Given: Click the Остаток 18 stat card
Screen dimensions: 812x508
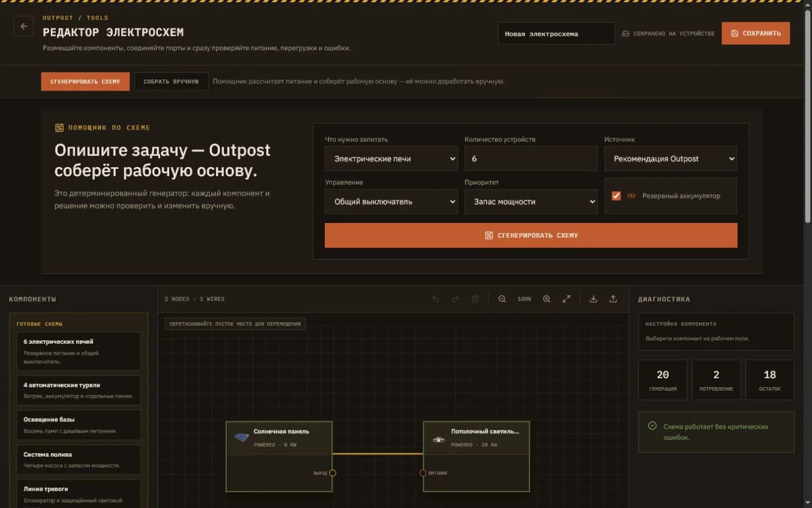Looking at the screenshot, I should [x=770, y=380].
